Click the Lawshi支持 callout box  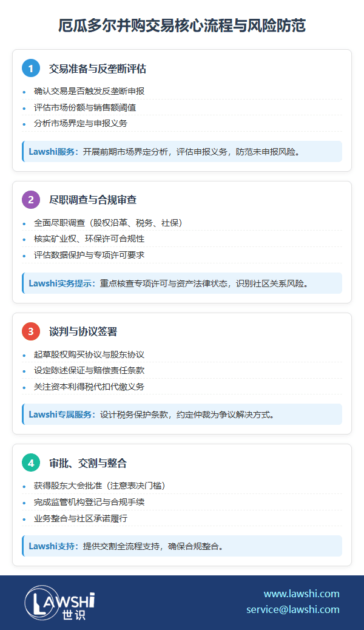(x=182, y=546)
